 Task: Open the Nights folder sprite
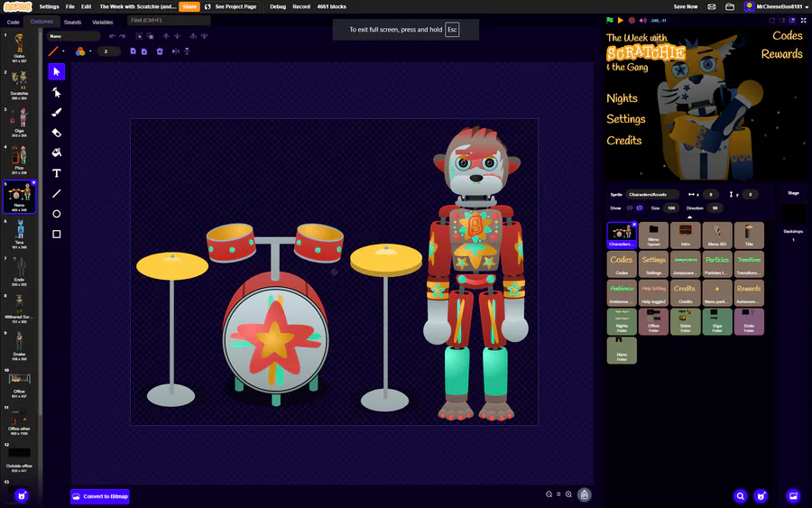[x=622, y=321]
